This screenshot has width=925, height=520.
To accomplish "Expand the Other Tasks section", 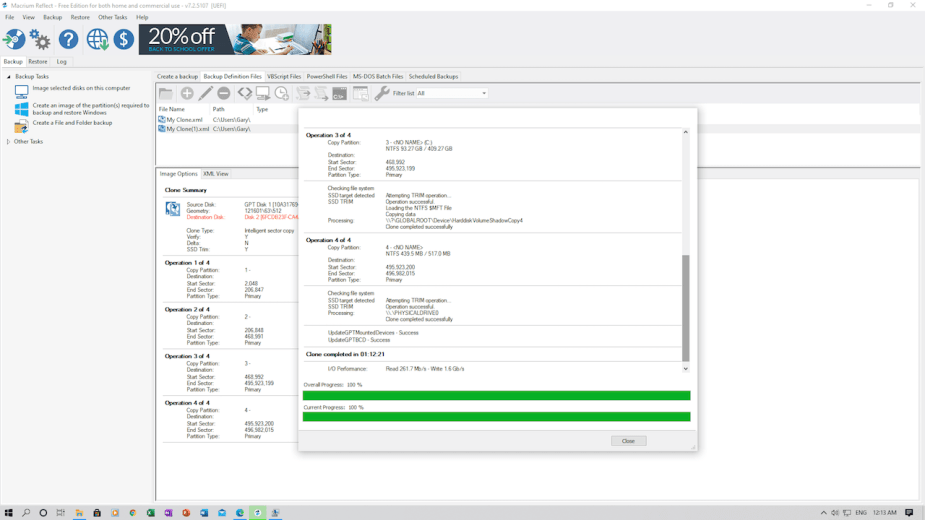I will [x=9, y=142].
